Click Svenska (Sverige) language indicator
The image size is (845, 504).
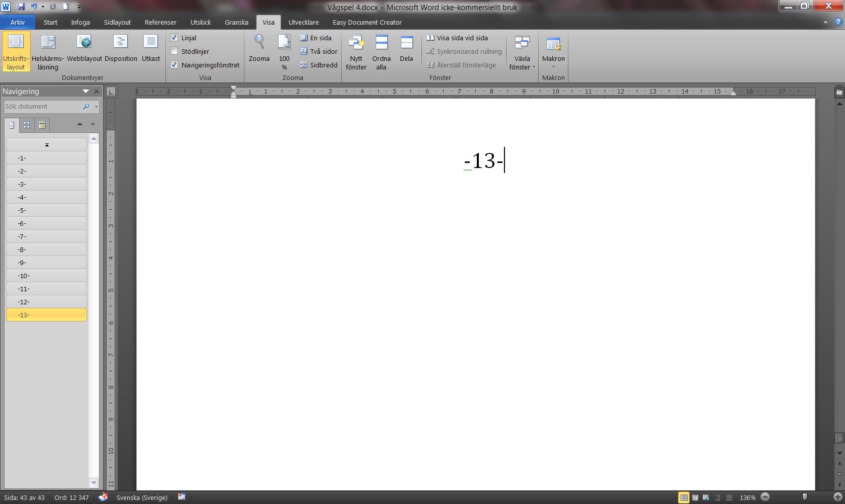142,497
